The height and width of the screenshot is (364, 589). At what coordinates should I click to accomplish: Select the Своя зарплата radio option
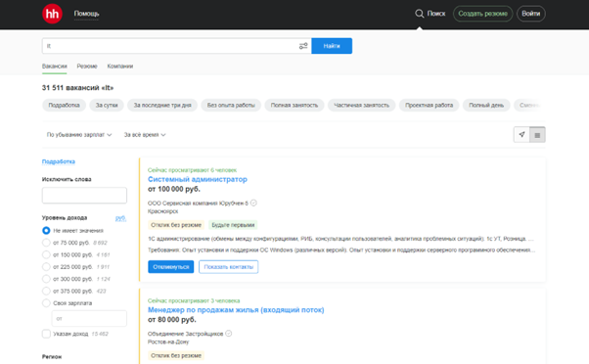tap(46, 302)
